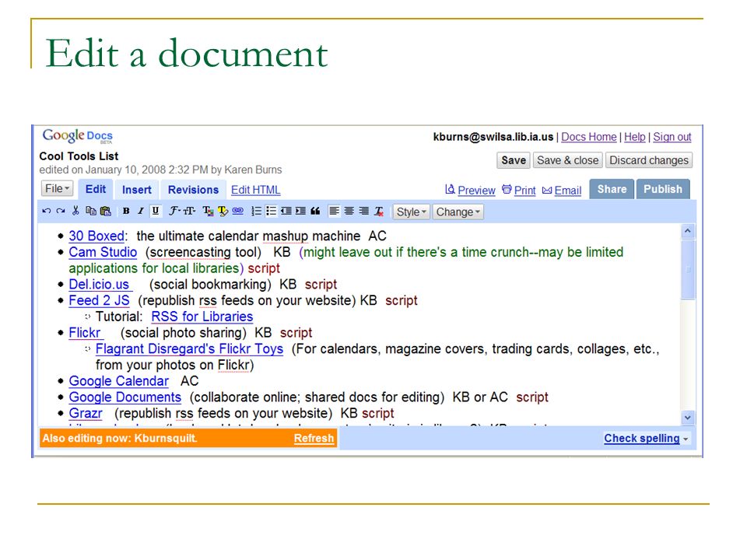This screenshot has height=560, width=747.
Task: Insert a hyperlink with link icon
Action: pos(238,211)
